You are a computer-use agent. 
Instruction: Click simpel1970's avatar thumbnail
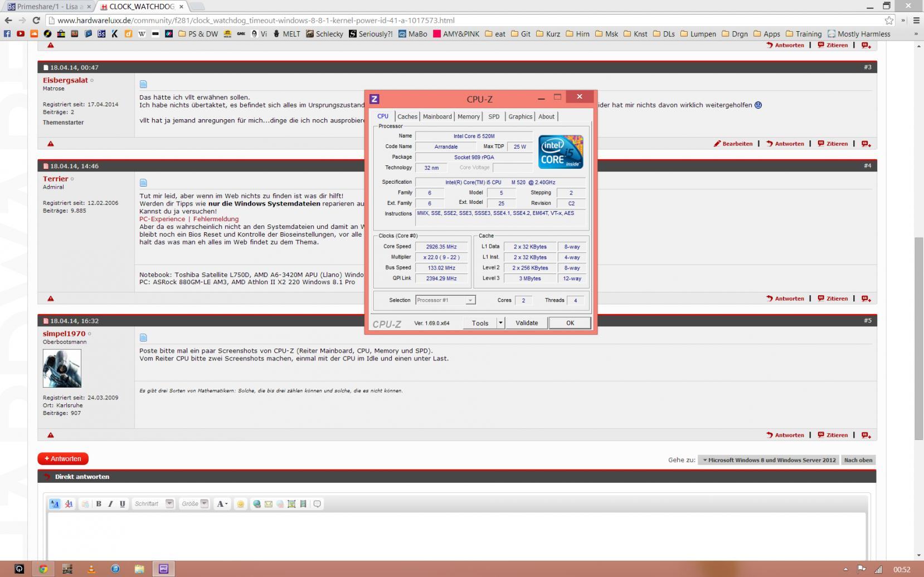pyautogui.click(x=62, y=368)
